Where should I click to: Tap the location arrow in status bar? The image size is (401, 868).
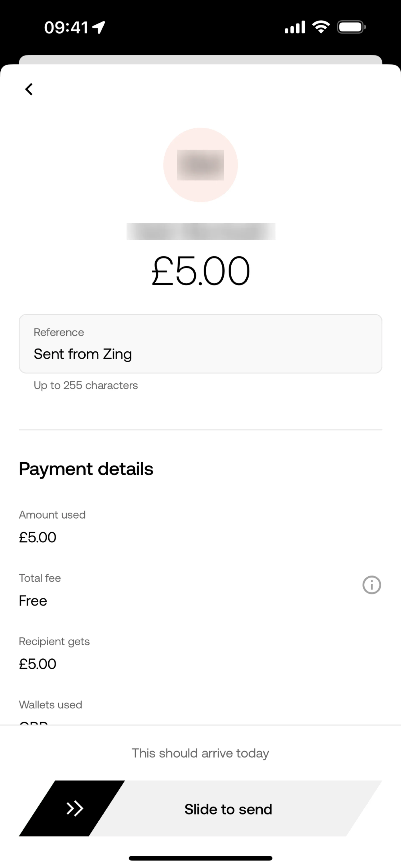coord(99,27)
